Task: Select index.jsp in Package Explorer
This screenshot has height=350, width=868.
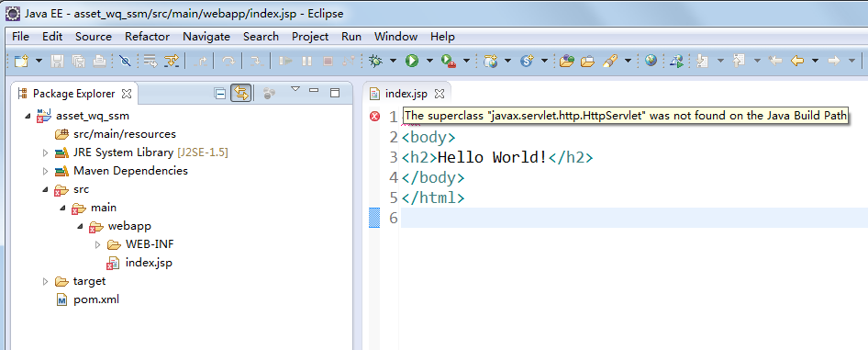Action: [x=139, y=263]
